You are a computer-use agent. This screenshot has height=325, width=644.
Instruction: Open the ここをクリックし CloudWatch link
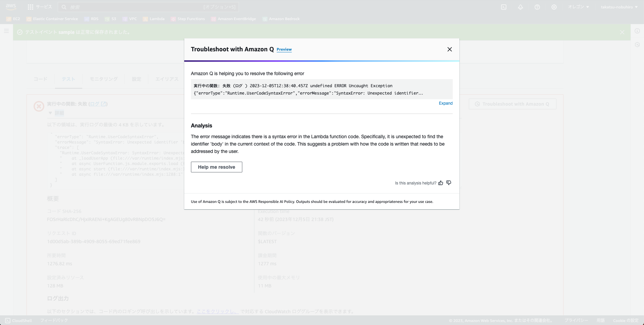(x=217, y=312)
